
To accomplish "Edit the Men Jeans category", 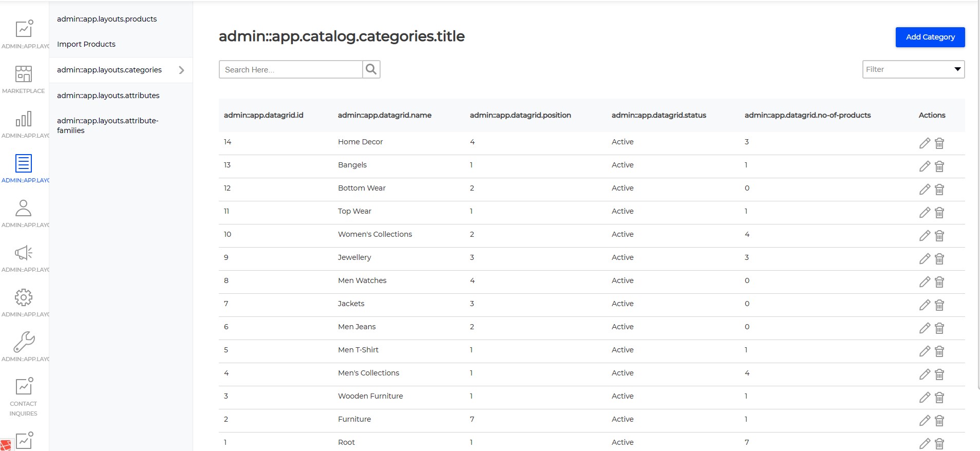I will click(x=925, y=328).
